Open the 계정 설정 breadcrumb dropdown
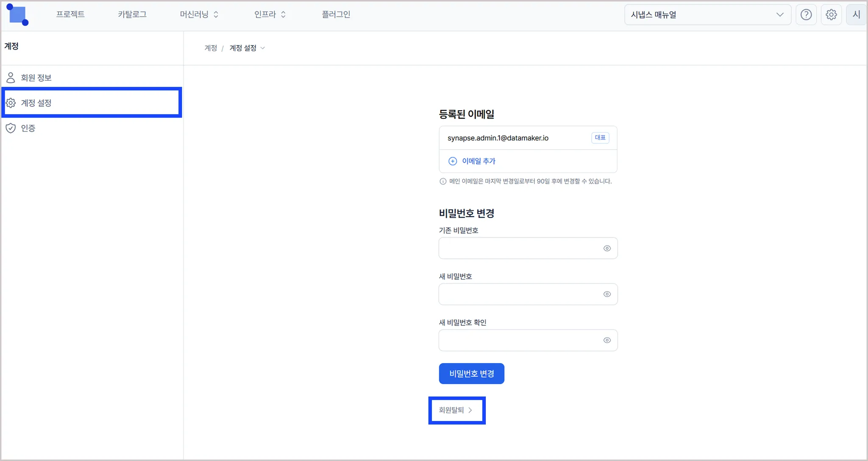 (248, 48)
